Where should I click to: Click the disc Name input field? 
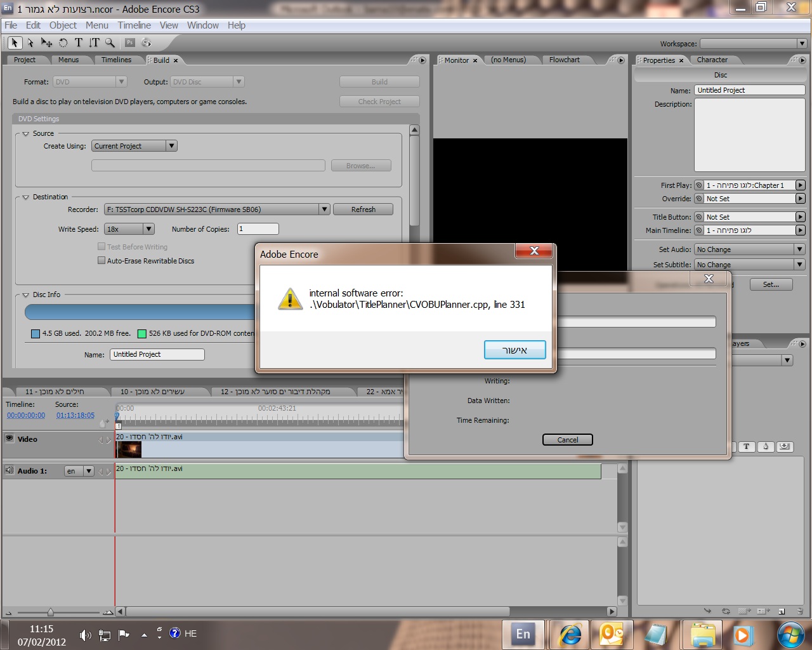157,354
